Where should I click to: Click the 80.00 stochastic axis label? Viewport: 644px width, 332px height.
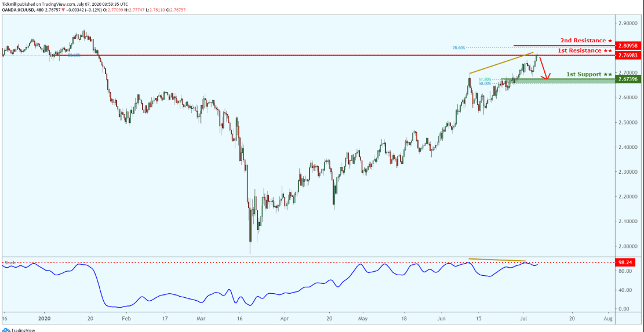(624, 271)
